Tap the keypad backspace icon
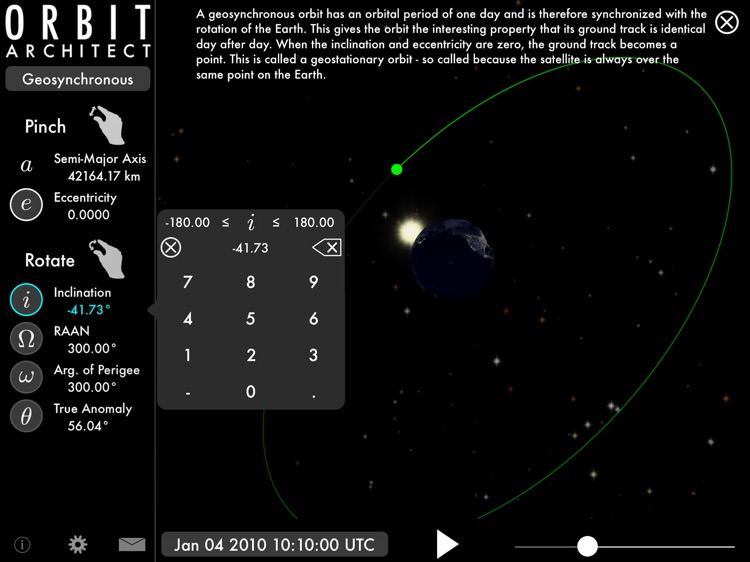This screenshot has width=750, height=562. point(327,247)
